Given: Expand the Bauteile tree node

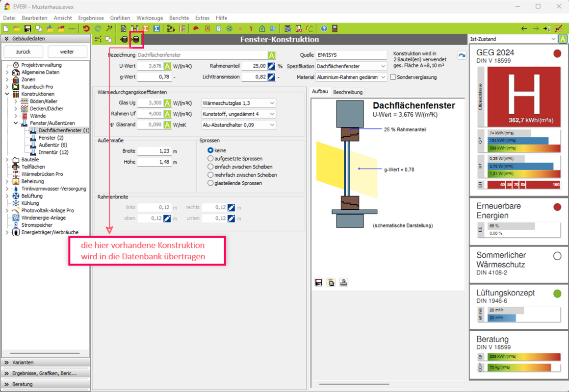Looking at the screenshot, I should (x=7, y=160).
